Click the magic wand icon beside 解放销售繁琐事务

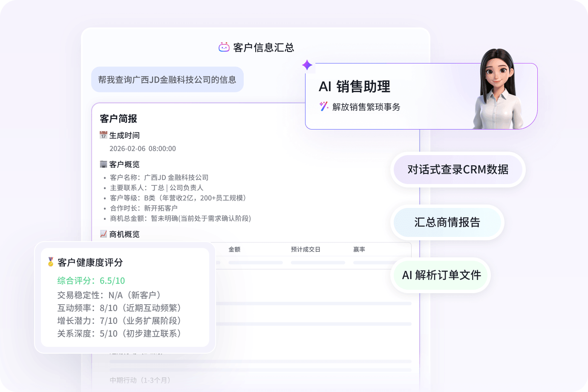[324, 106]
